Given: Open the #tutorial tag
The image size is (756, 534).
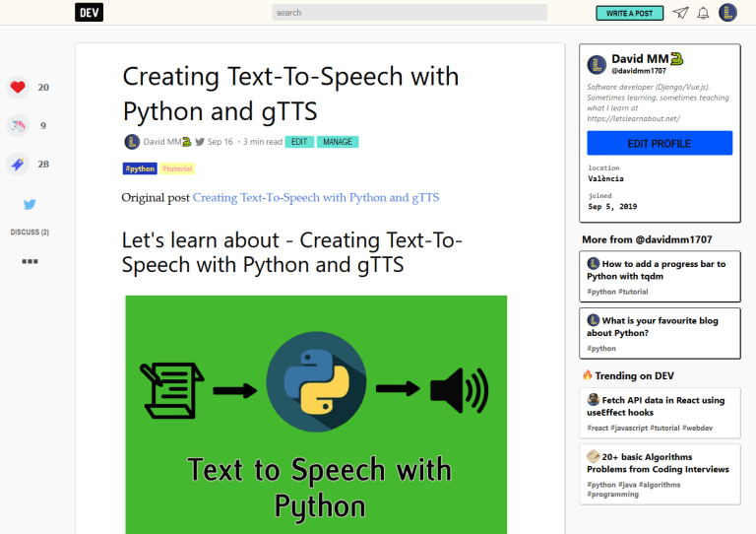Looking at the screenshot, I should [x=177, y=168].
